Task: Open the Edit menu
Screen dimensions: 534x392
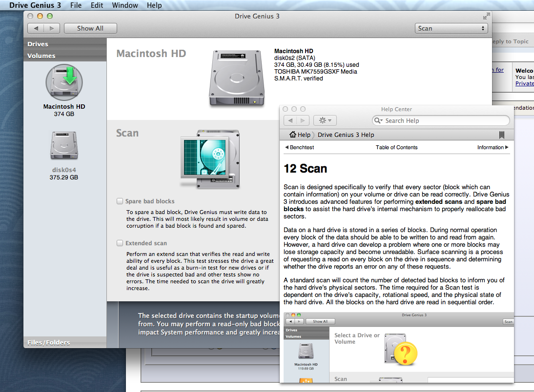Action: click(x=97, y=5)
